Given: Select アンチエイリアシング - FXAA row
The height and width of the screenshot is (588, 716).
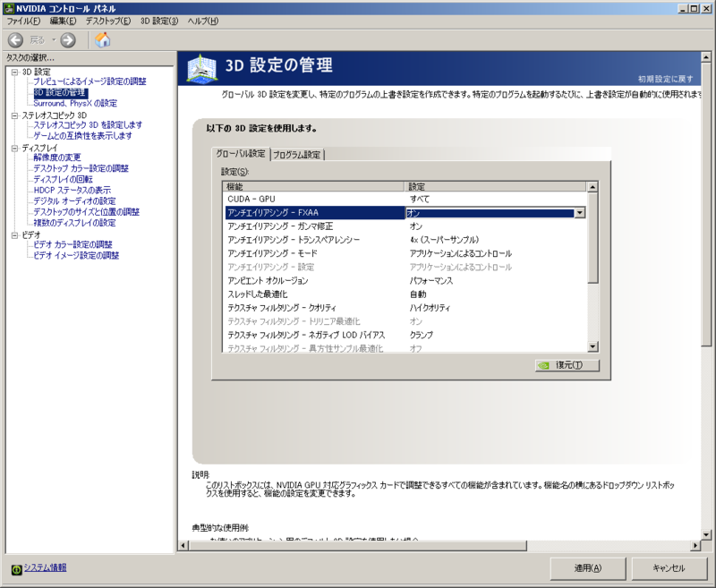Looking at the screenshot, I should pos(404,213).
